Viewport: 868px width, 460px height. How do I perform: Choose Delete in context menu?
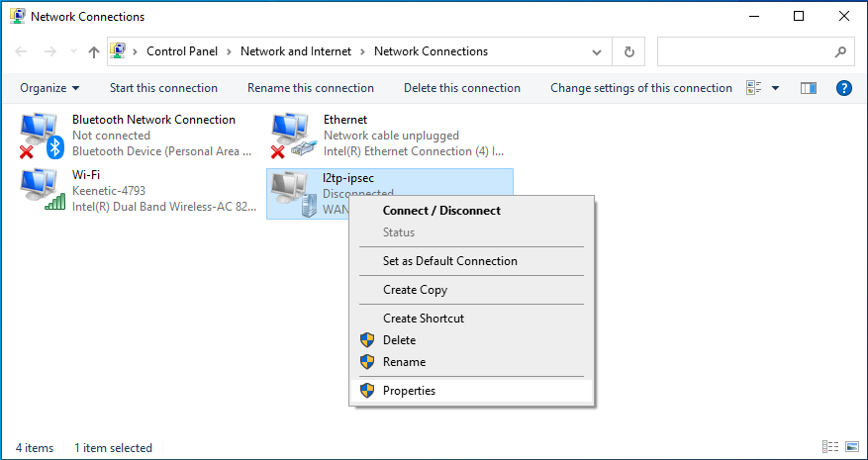(472, 340)
